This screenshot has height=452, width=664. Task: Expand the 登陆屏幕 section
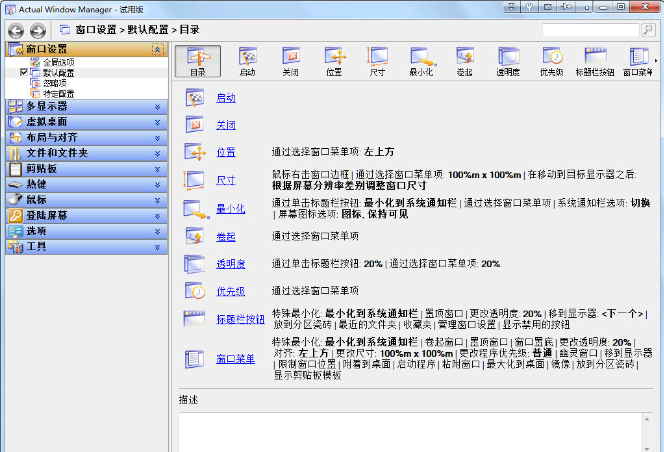pyautogui.click(x=87, y=216)
